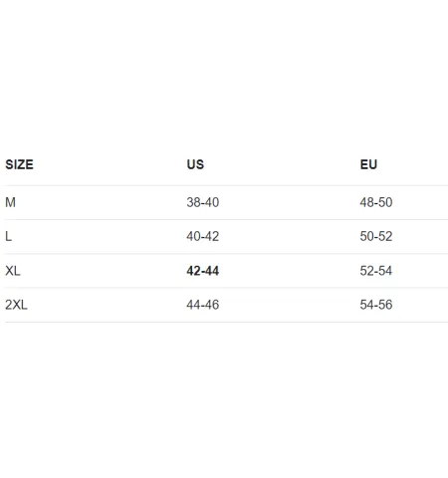Click EU size 54-56 cell
The image size is (448, 478).
[376, 305]
